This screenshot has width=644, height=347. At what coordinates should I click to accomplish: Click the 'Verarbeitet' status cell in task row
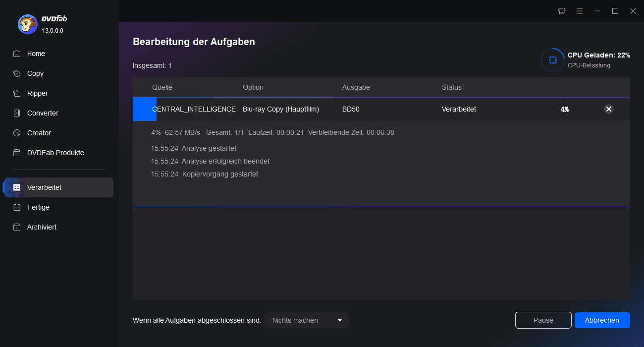coord(459,109)
